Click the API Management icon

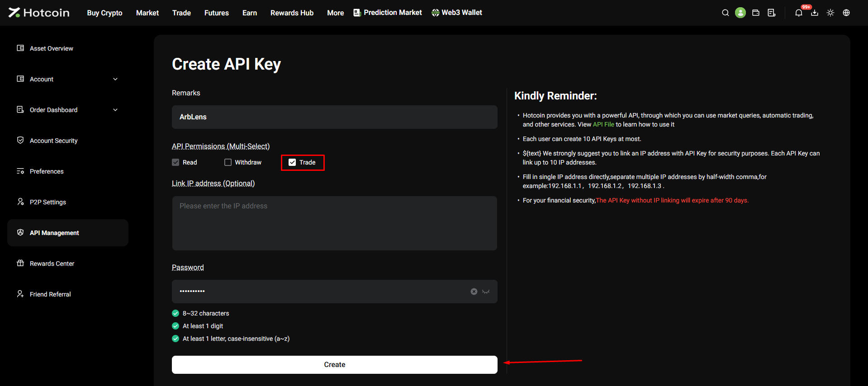[x=20, y=232]
